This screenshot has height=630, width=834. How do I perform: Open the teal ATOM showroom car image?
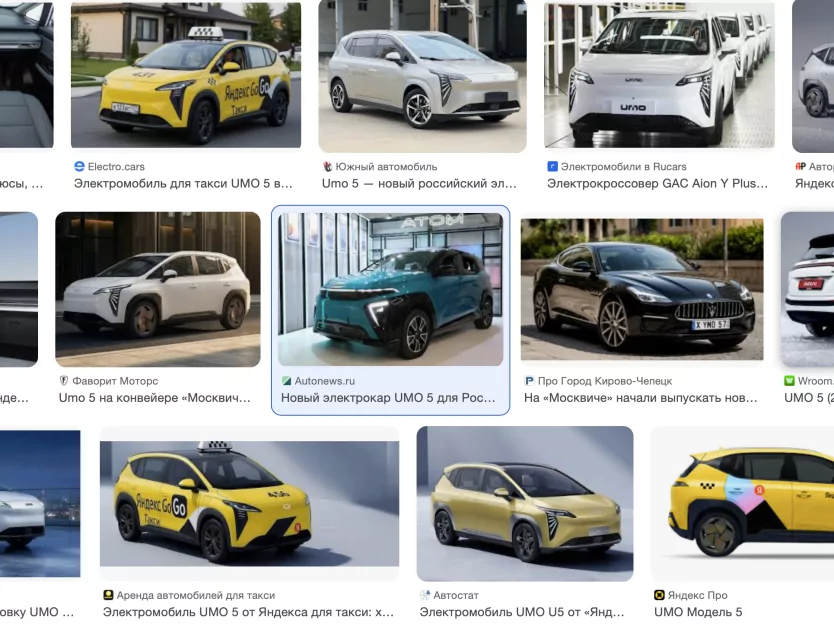[390, 289]
